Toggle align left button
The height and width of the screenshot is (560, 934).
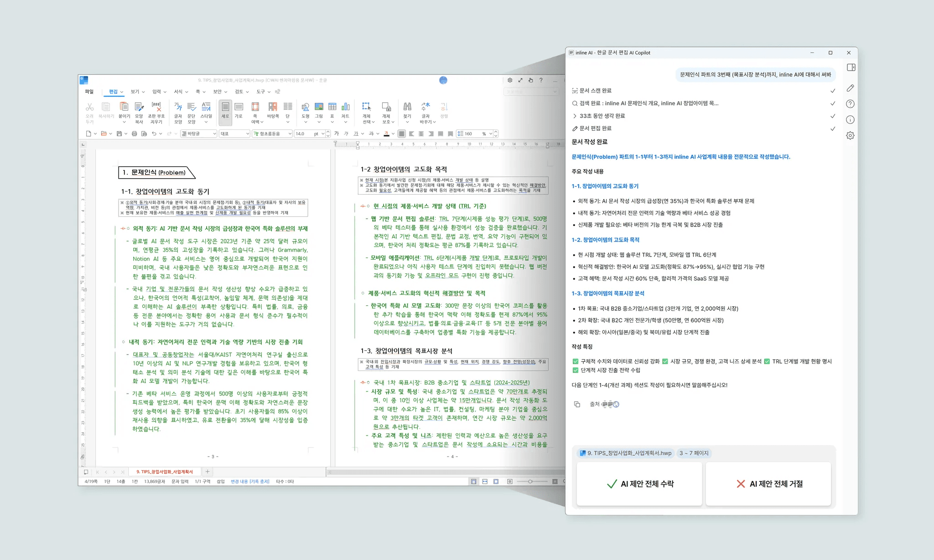click(x=412, y=134)
